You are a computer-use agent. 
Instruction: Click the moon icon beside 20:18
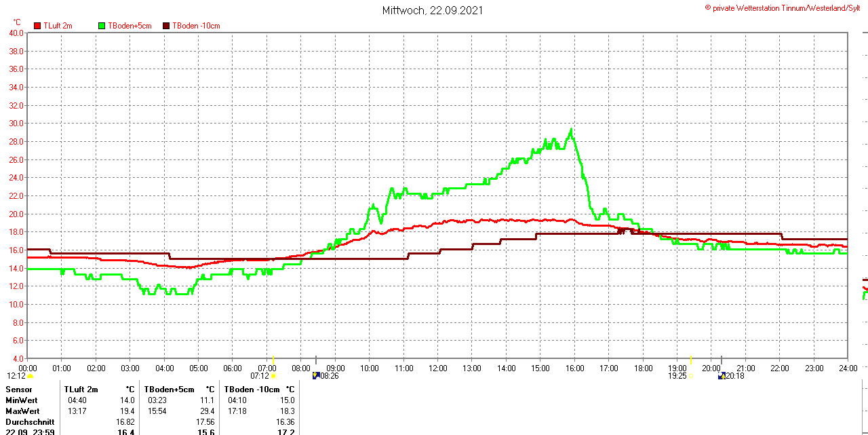[x=721, y=375]
